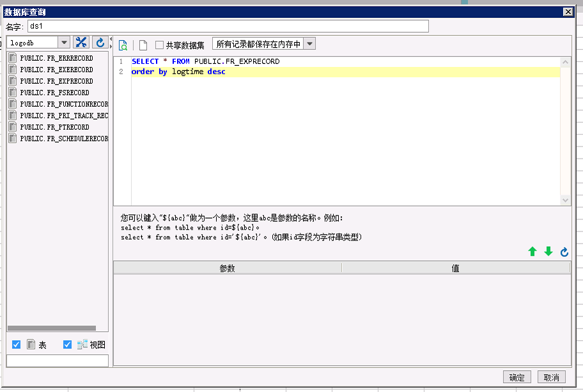Enable the 共享数据集 checkbox
Image resolution: width=583 pixels, height=392 pixels.
coord(159,45)
